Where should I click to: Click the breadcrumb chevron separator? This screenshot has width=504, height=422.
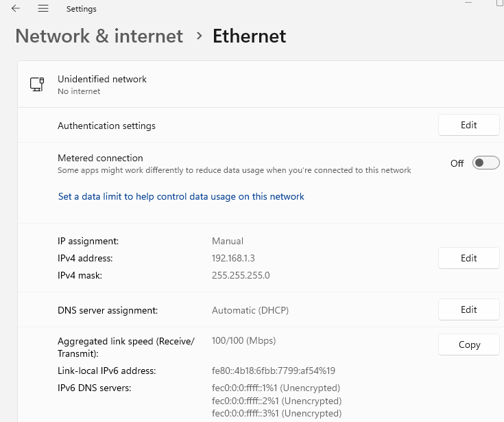[x=199, y=36]
